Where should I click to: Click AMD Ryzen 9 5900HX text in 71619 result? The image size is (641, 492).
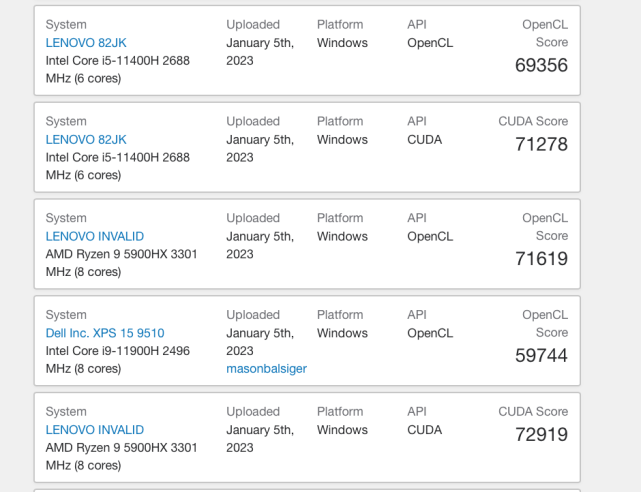click(x=121, y=254)
